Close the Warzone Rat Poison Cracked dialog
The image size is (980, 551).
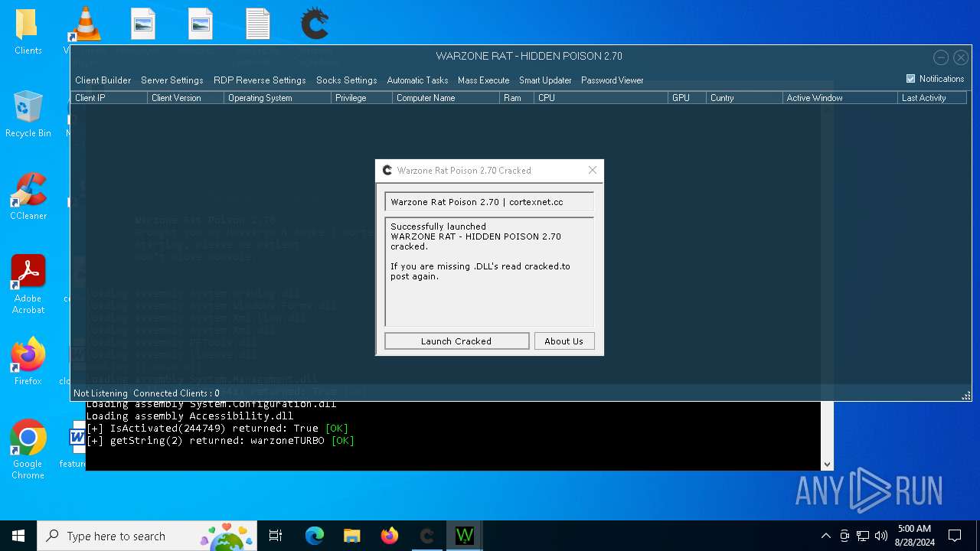tap(592, 170)
